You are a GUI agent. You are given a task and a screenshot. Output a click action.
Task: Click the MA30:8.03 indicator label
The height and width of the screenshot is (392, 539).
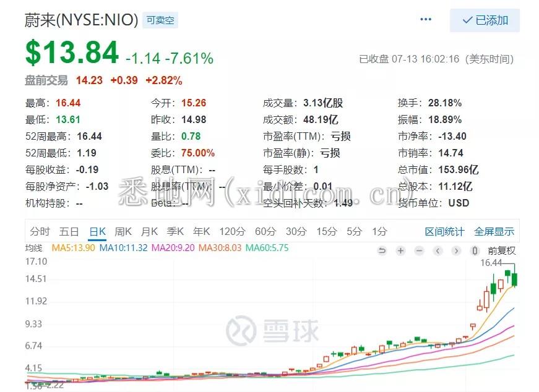click(220, 248)
